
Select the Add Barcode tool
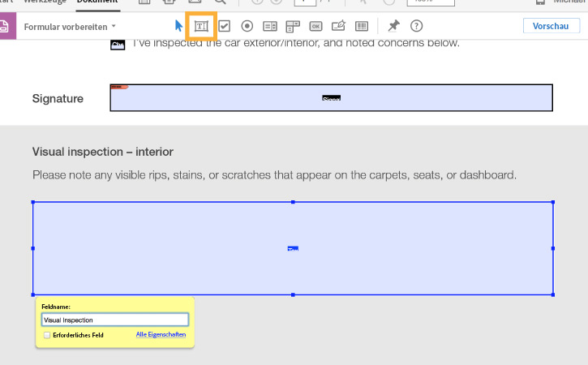coord(362,26)
